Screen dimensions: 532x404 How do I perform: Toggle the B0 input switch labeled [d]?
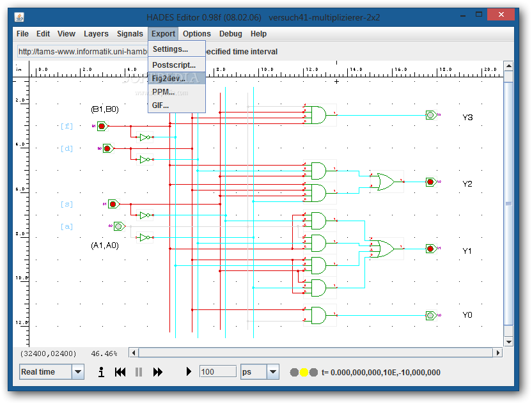tap(107, 148)
